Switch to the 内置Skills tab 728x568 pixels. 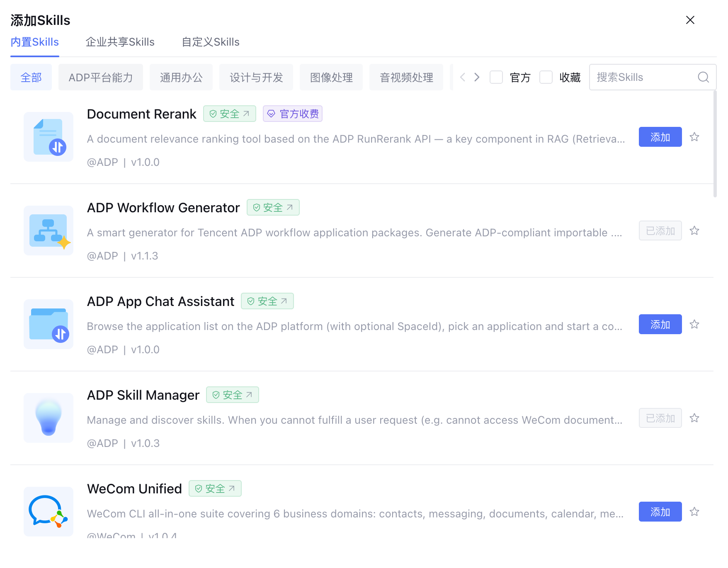(x=35, y=42)
